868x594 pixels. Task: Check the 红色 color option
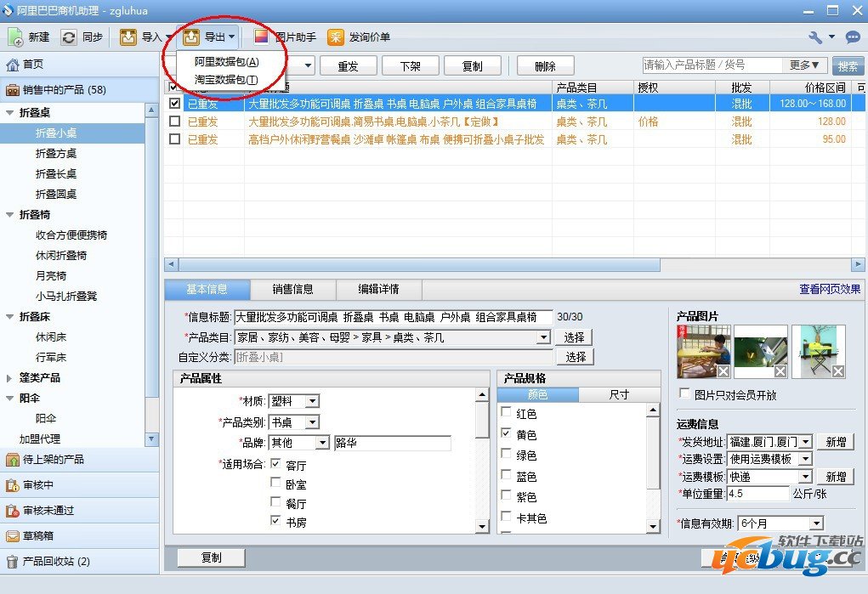click(506, 412)
